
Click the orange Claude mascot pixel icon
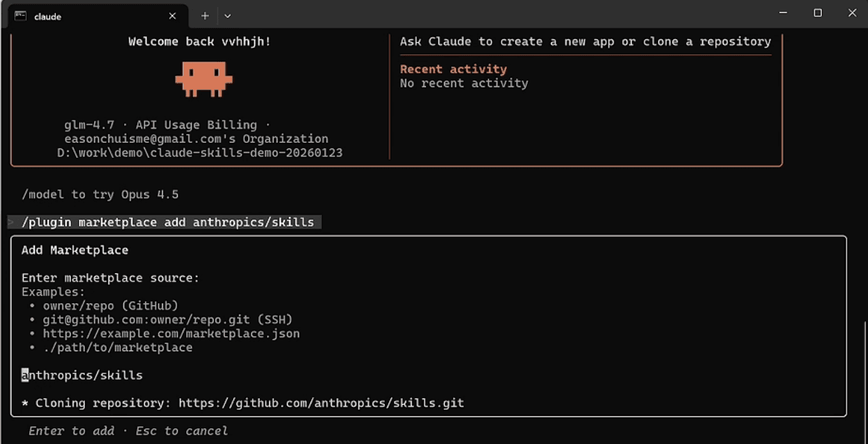tap(203, 77)
